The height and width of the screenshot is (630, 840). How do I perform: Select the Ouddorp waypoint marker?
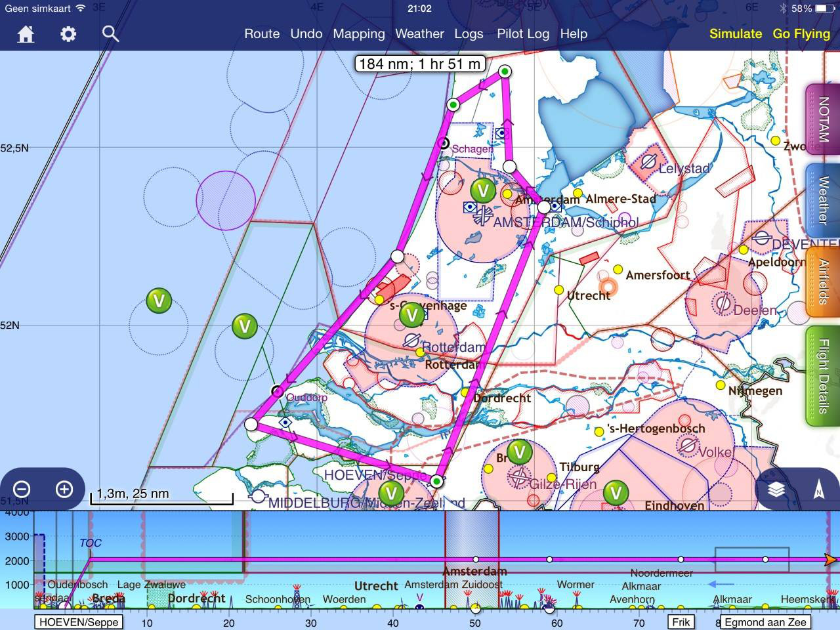click(277, 392)
